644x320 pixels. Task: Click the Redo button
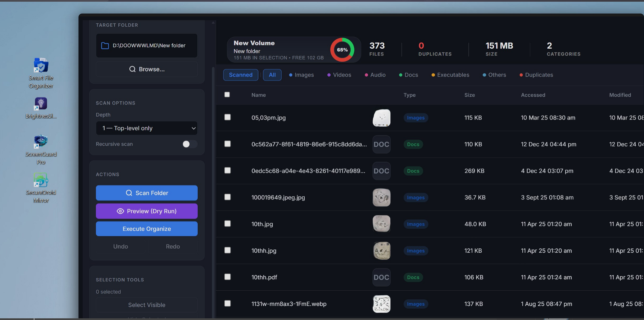click(x=173, y=246)
